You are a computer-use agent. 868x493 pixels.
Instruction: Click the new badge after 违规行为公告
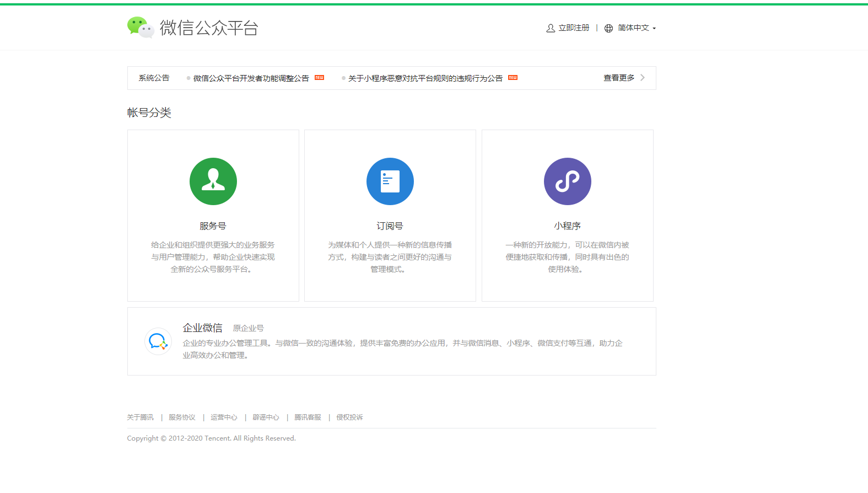pyautogui.click(x=513, y=78)
